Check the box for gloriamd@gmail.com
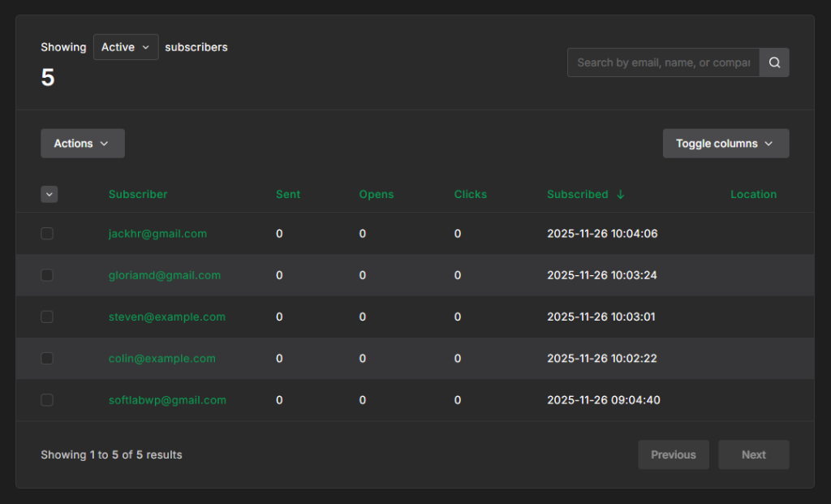831x504 pixels. (x=47, y=275)
